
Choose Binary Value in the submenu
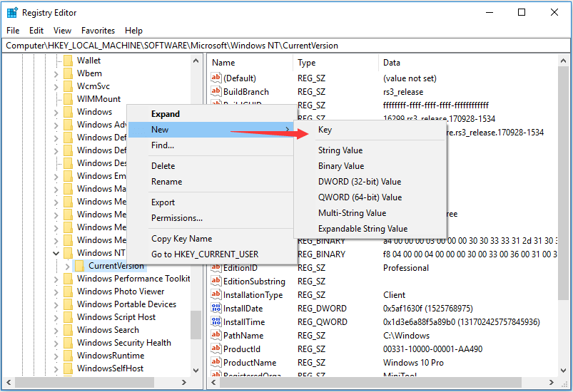click(370, 165)
